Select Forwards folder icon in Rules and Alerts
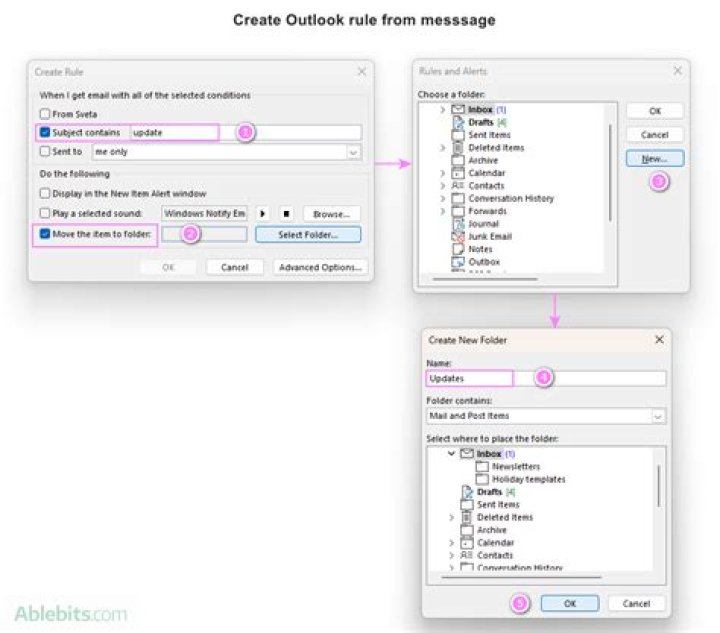Screen dimensions: 720x633 tap(458, 211)
